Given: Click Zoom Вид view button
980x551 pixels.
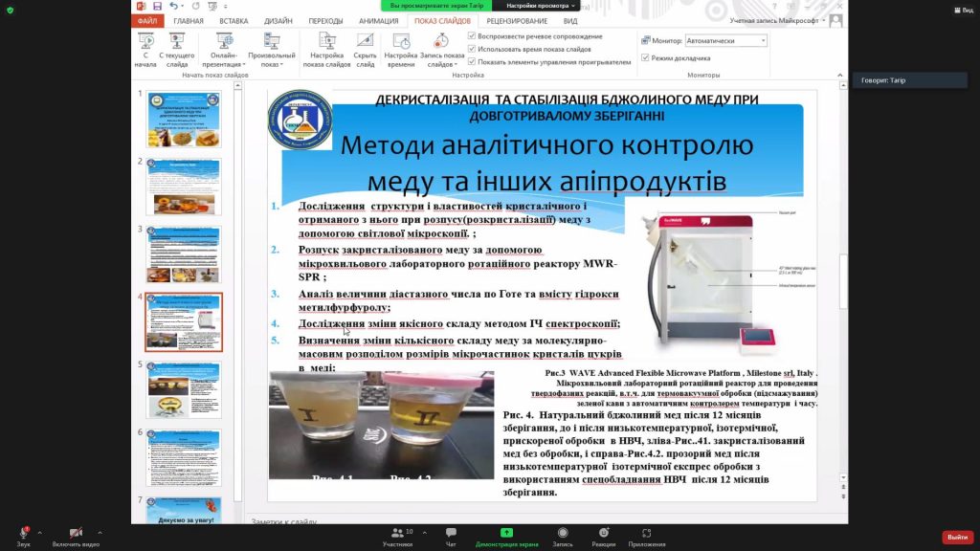Looking at the screenshot, I should pos(963,10).
